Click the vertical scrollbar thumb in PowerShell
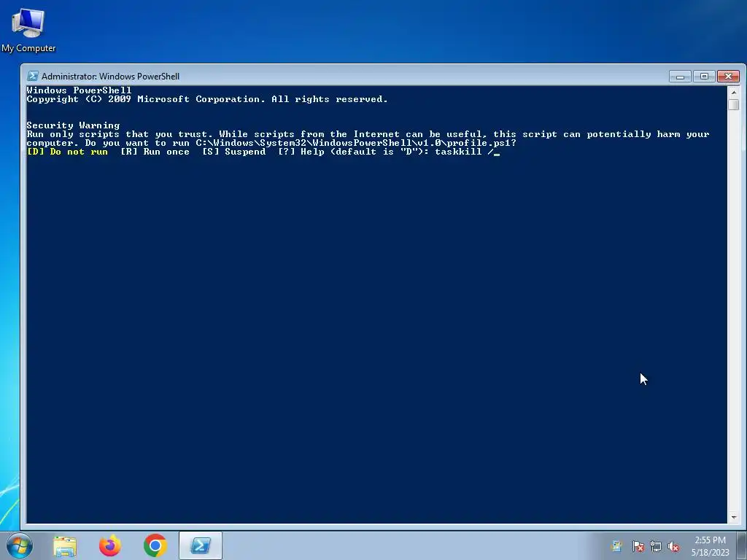This screenshot has height=560, width=747. [734, 105]
